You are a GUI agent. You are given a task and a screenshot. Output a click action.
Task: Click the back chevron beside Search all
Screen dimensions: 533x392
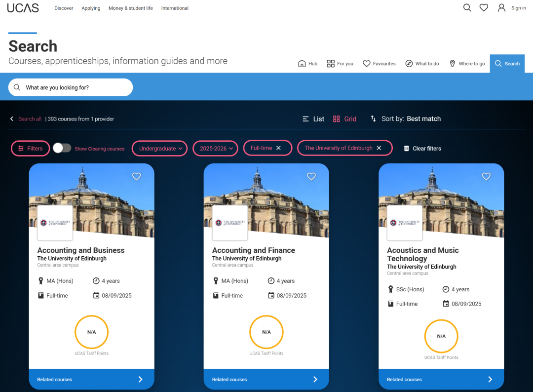point(12,118)
